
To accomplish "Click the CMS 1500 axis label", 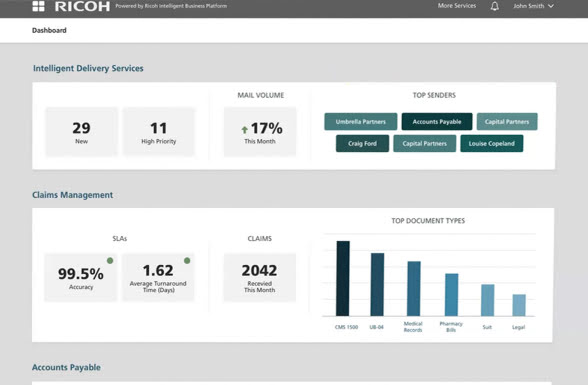I will click(x=346, y=327).
